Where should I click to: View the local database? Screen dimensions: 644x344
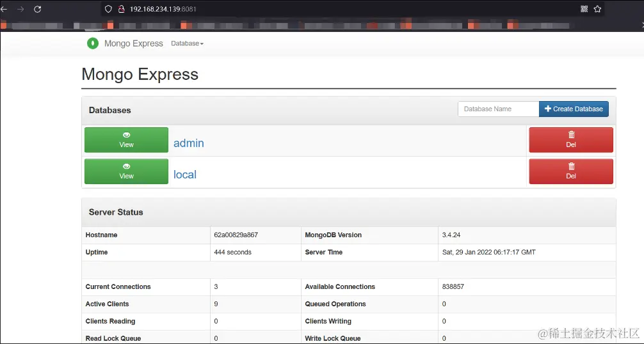tap(127, 171)
